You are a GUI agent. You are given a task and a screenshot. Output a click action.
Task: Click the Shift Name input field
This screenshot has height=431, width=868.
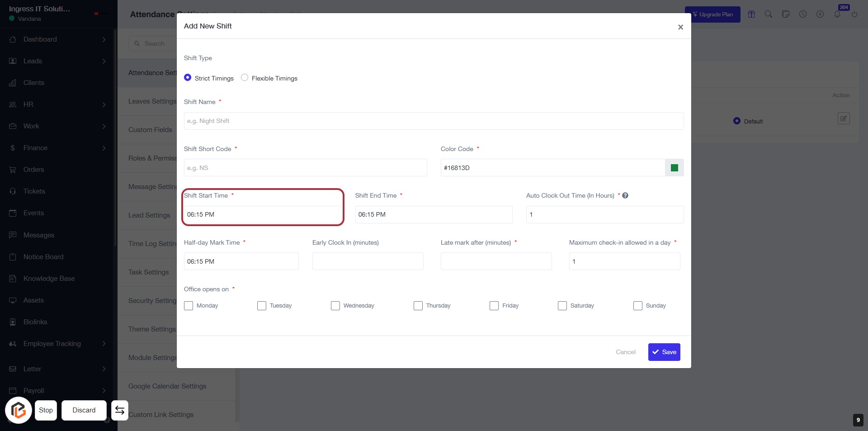[433, 121]
